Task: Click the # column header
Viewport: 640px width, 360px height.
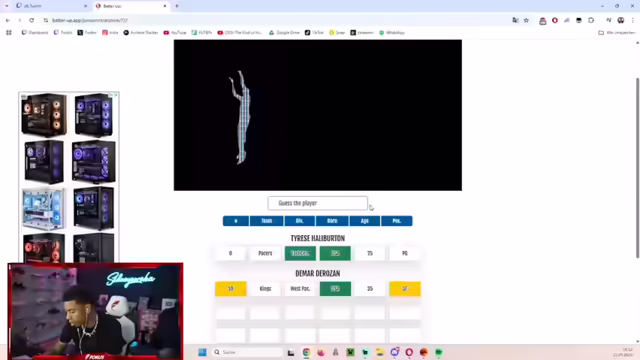Action: click(x=236, y=221)
